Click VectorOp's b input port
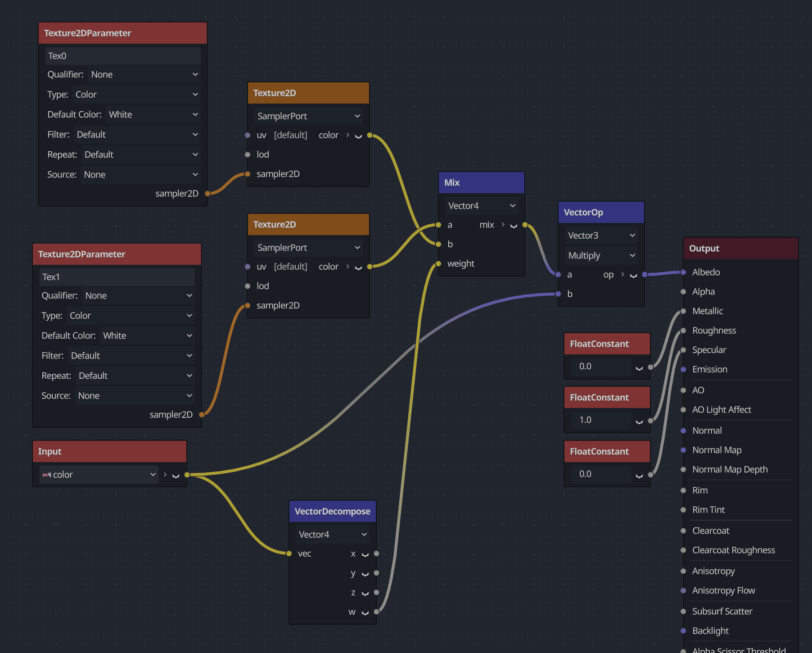 pos(558,294)
